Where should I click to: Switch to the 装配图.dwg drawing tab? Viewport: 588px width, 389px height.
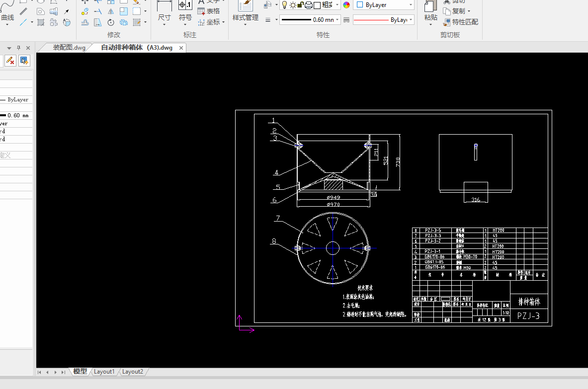69,48
